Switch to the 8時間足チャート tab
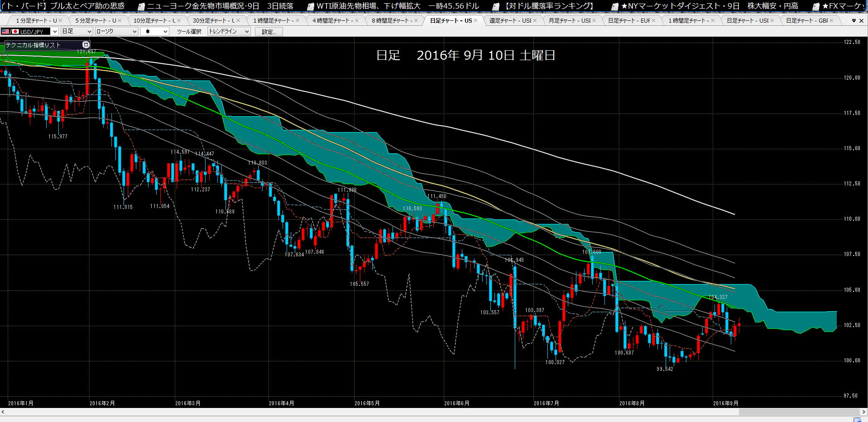 tap(392, 20)
